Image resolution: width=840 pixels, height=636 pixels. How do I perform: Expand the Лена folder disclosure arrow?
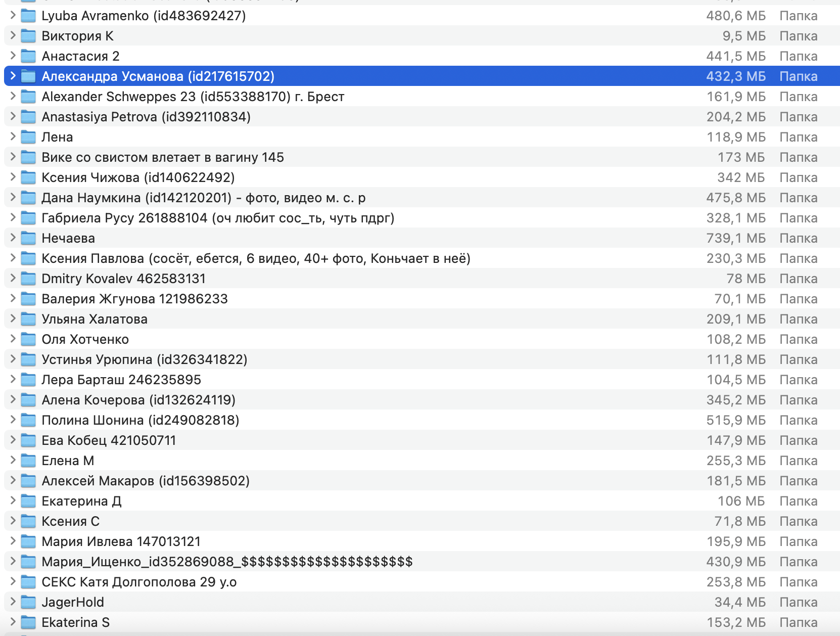[x=13, y=137]
